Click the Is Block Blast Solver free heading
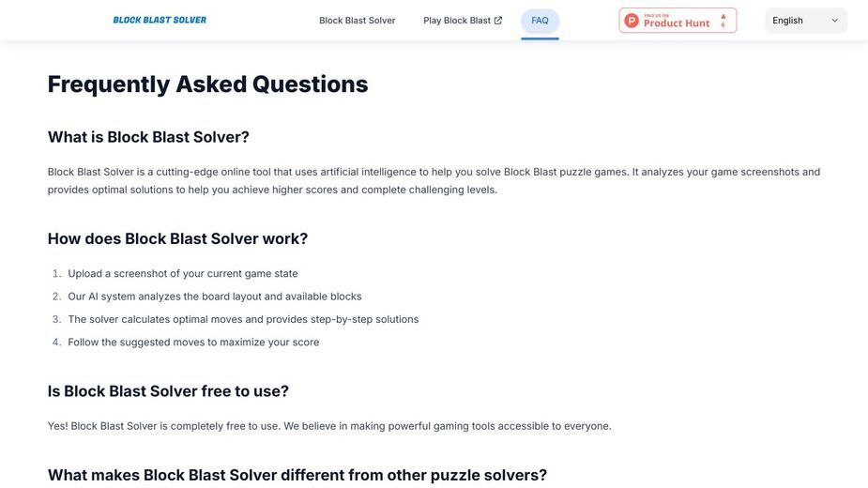 tap(168, 391)
